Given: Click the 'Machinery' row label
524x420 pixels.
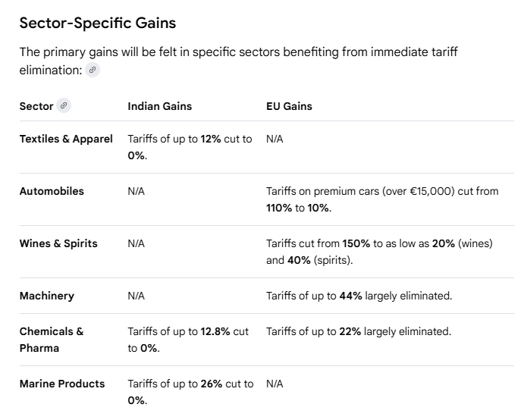Looking at the screenshot, I should tap(46, 296).
